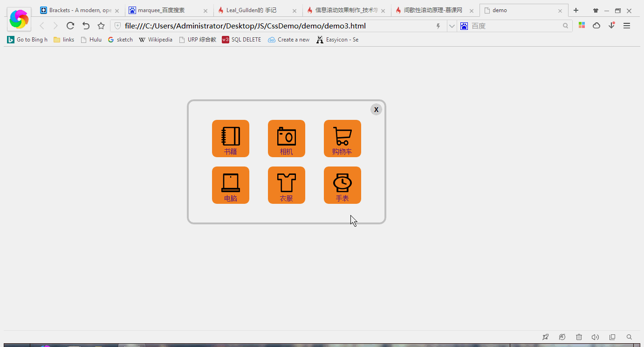Toggle the flash-blocking circle icon
The width and height of the screenshot is (644, 347).
coord(562,337)
